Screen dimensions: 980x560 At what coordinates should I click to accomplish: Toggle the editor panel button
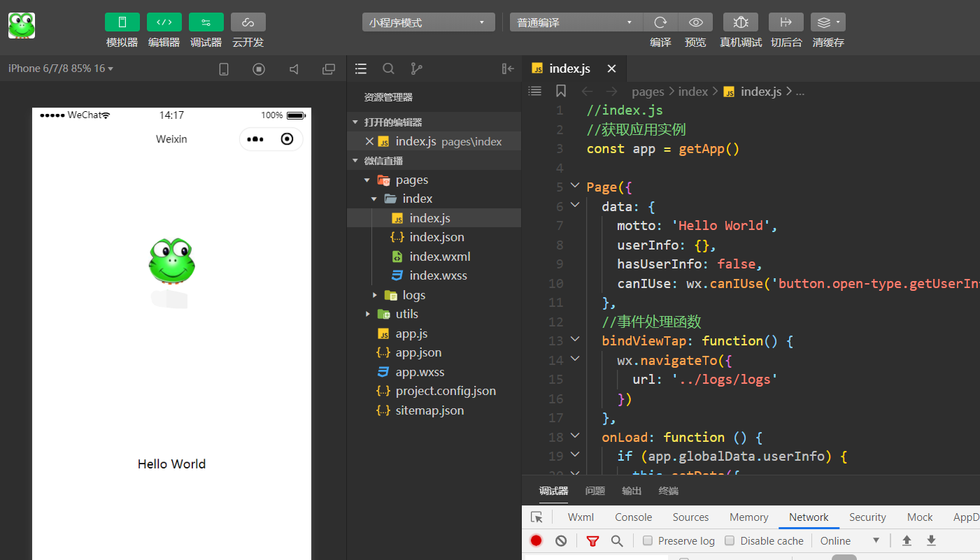click(164, 22)
